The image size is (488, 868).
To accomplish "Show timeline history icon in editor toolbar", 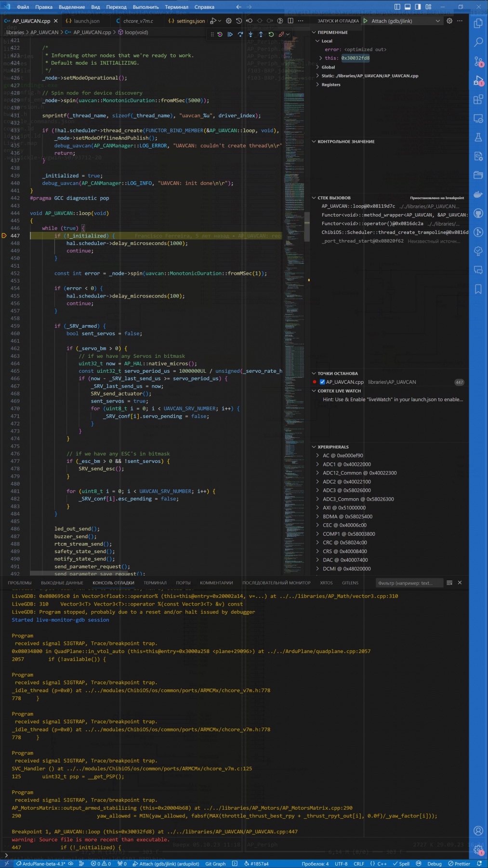I will point(239,21).
